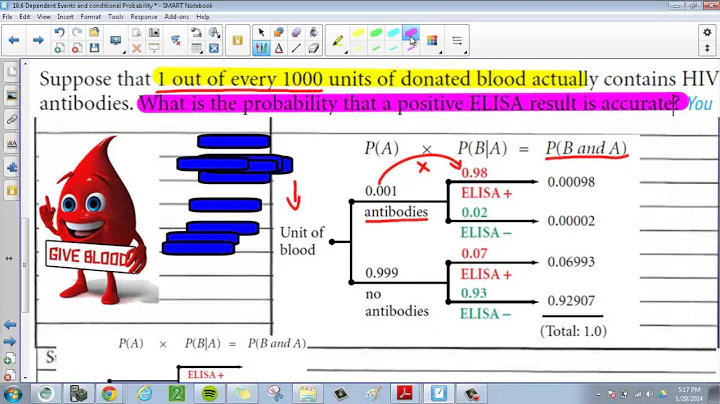Image resolution: width=720 pixels, height=404 pixels.
Task: Pick the green highlighter color
Action: coord(376,33)
